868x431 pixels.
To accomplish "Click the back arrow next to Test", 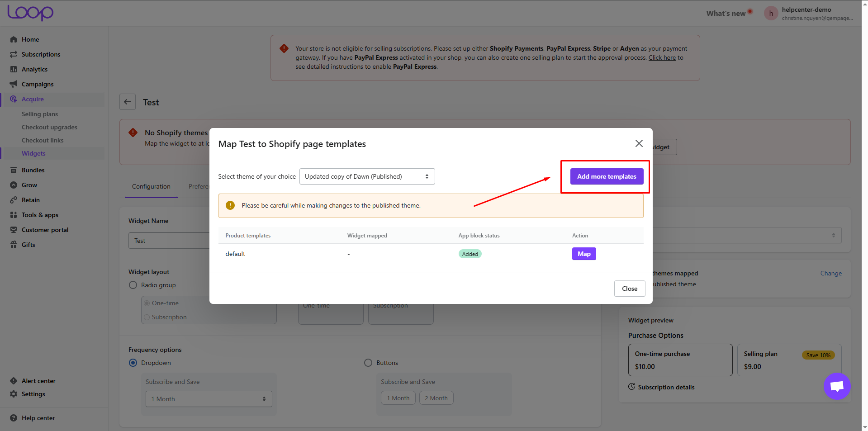I will [x=128, y=102].
